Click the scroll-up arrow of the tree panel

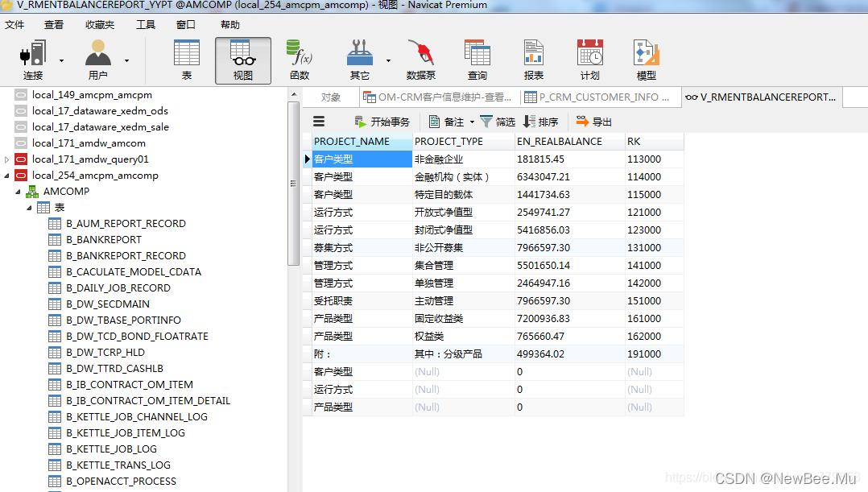(293, 95)
